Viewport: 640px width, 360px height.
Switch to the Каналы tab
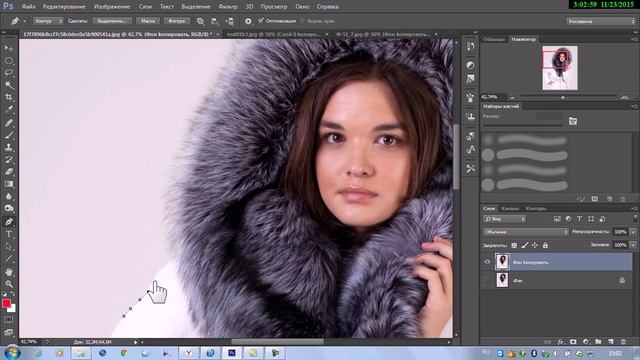pyautogui.click(x=510, y=209)
